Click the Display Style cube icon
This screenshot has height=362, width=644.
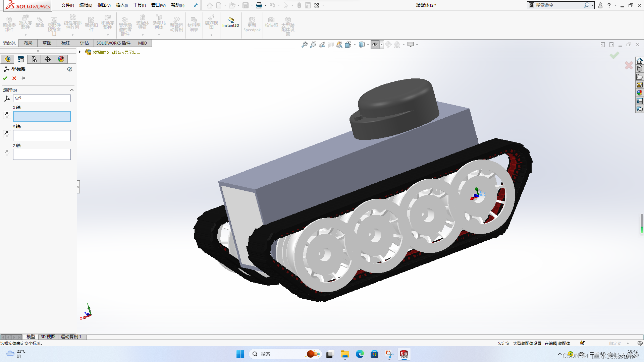[x=362, y=45]
